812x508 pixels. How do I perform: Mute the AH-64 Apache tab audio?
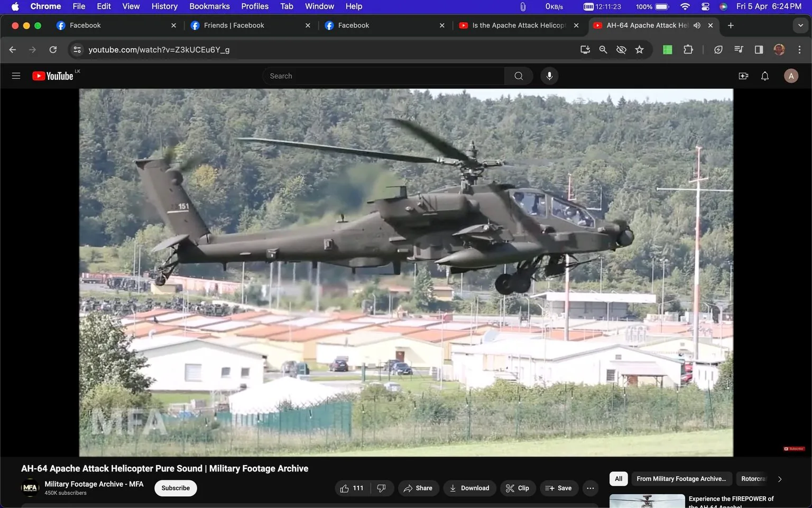[697, 25]
